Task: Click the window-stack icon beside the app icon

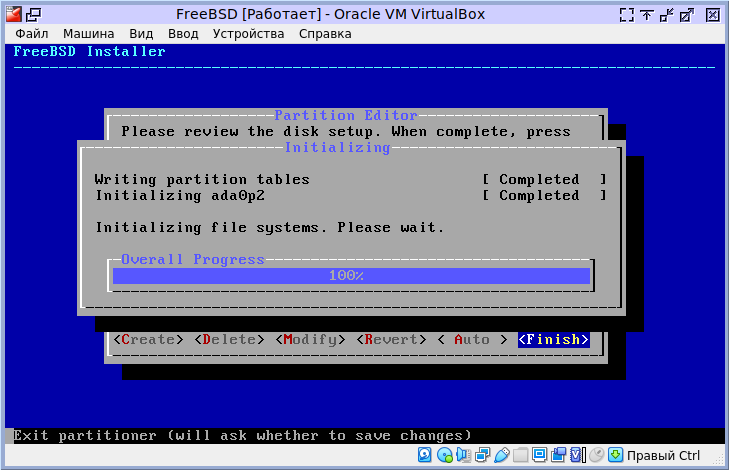Action: [33, 15]
